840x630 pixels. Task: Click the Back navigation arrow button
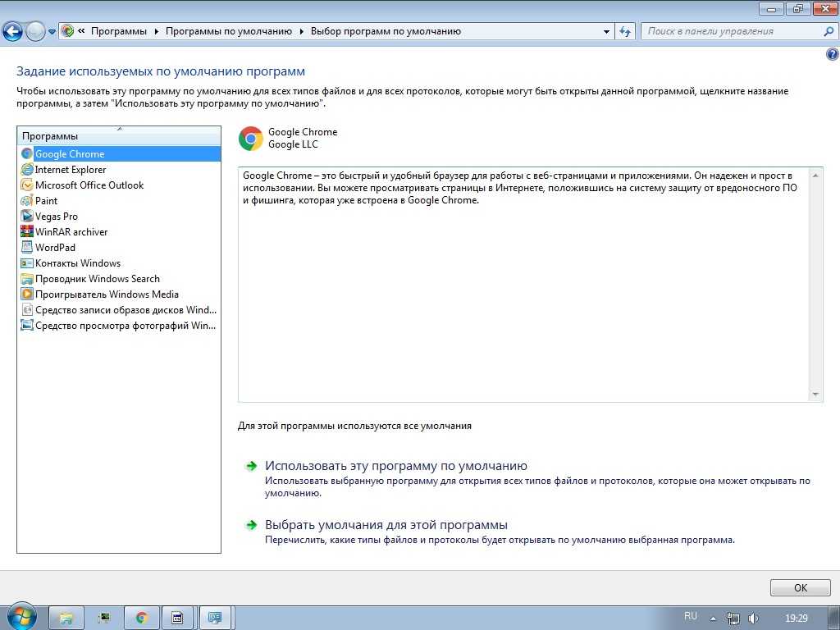tap(13, 32)
